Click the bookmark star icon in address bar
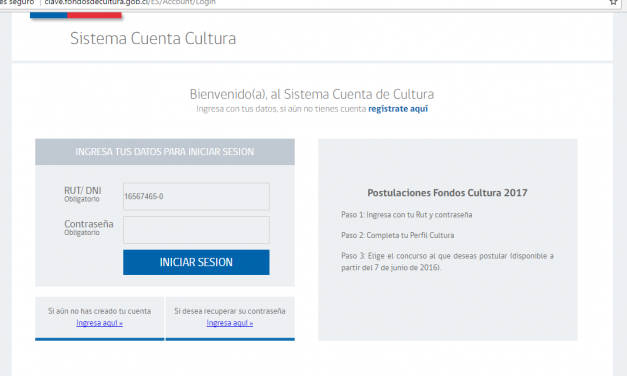The width and height of the screenshot is (627, 376). point(613,2)
